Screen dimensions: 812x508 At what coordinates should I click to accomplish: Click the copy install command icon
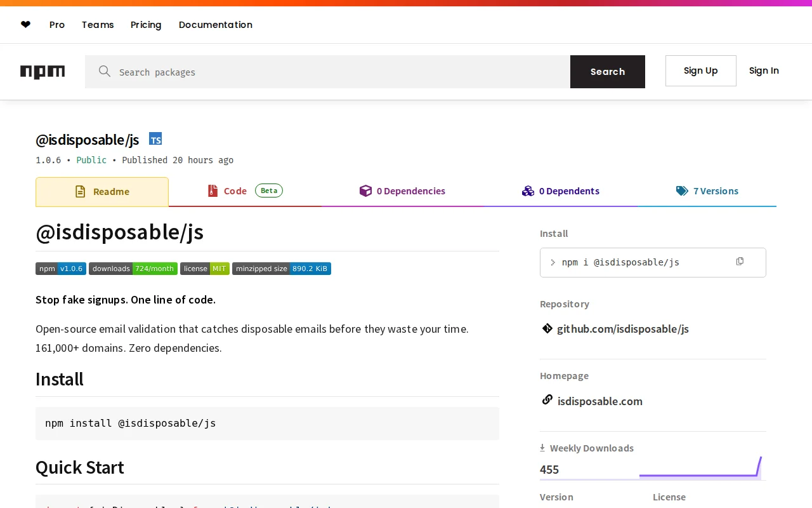coord(740,262)
